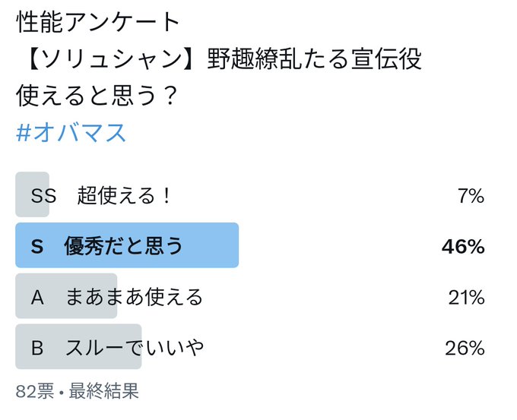
Task: Click the 使えると思う？ question text
Action: pyautogui.click(x=97, y=96)
